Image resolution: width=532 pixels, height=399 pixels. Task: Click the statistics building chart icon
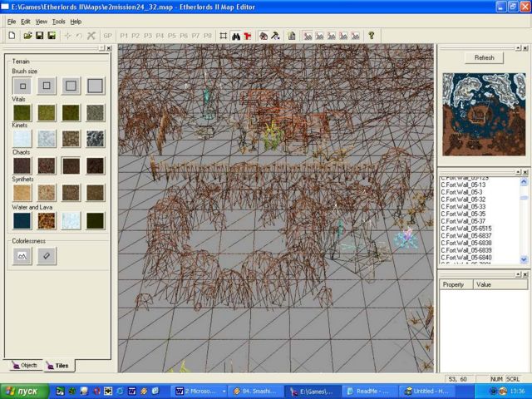tap(292, 36)
